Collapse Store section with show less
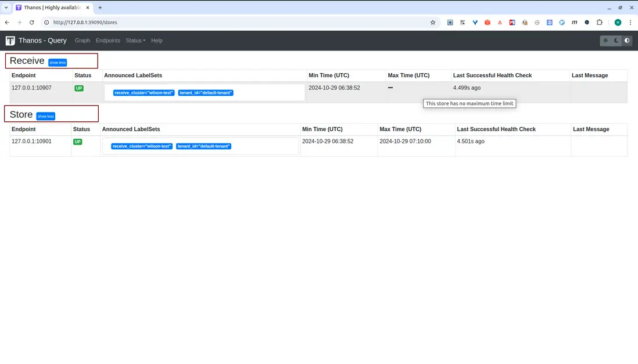638x364 pixels. 45,116
